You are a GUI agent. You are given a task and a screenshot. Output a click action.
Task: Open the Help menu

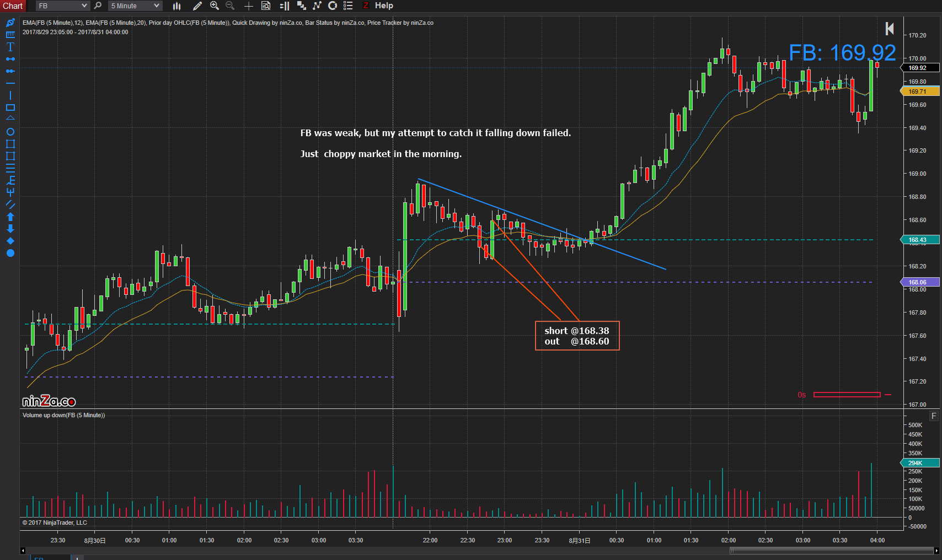click(384, 6)
